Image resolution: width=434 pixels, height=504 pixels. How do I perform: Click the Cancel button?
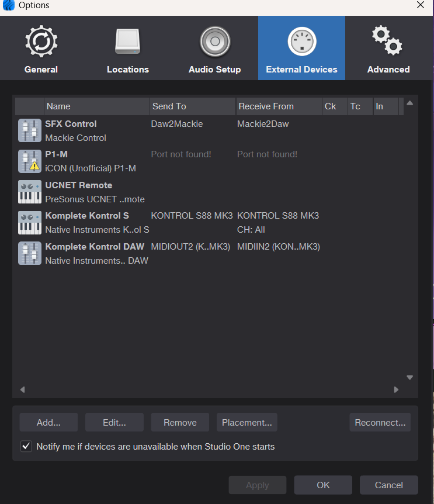pos(389,485)
